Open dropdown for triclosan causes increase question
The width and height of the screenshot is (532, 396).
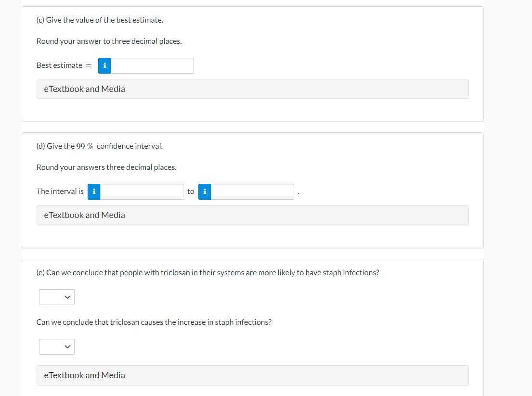[x=57, y=346]
